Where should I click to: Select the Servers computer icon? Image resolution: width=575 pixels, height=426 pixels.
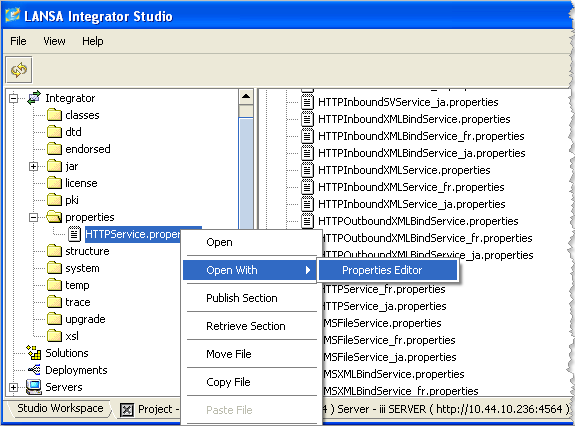click(34, 387)
